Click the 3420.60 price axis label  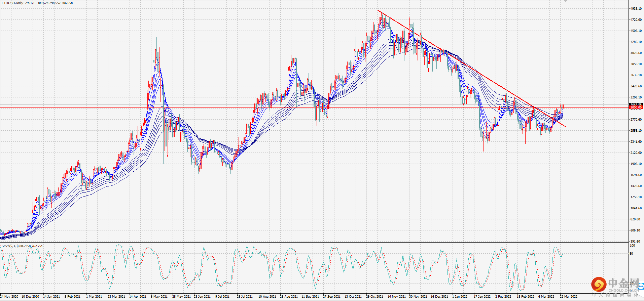pos(636,86)
